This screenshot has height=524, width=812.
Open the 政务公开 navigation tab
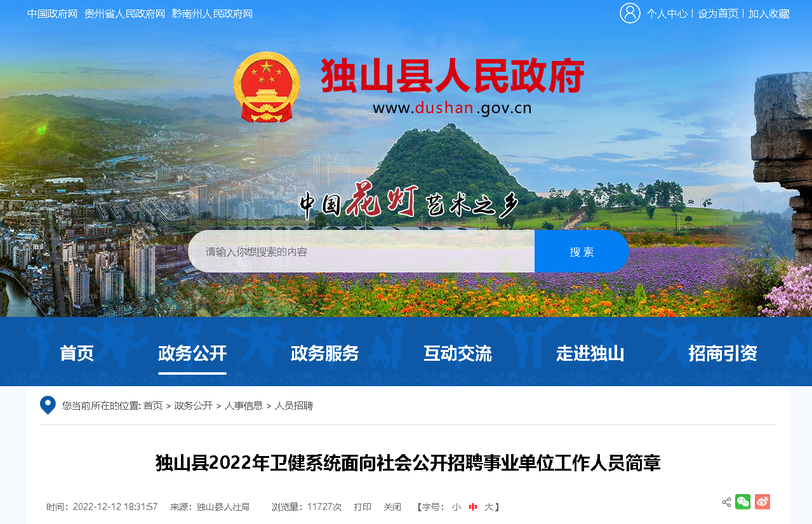click(x=192, y=353)
